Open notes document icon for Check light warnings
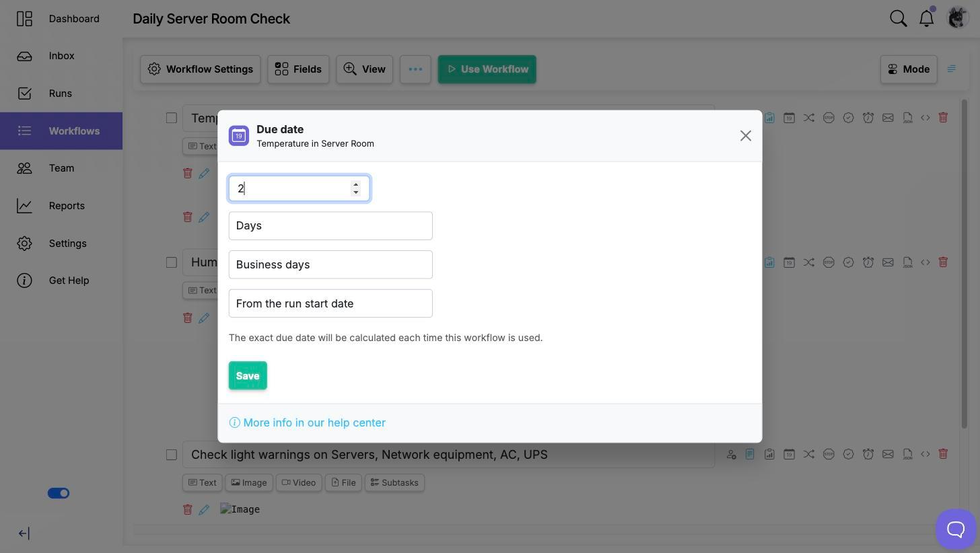The height and width of the screenshot is (553, 980). tap(749, 454)
